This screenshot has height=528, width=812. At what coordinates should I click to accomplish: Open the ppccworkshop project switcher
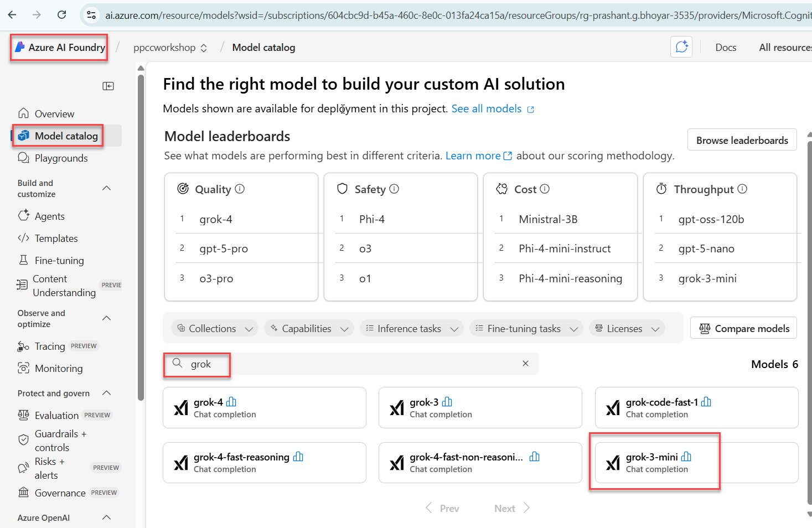170,48
